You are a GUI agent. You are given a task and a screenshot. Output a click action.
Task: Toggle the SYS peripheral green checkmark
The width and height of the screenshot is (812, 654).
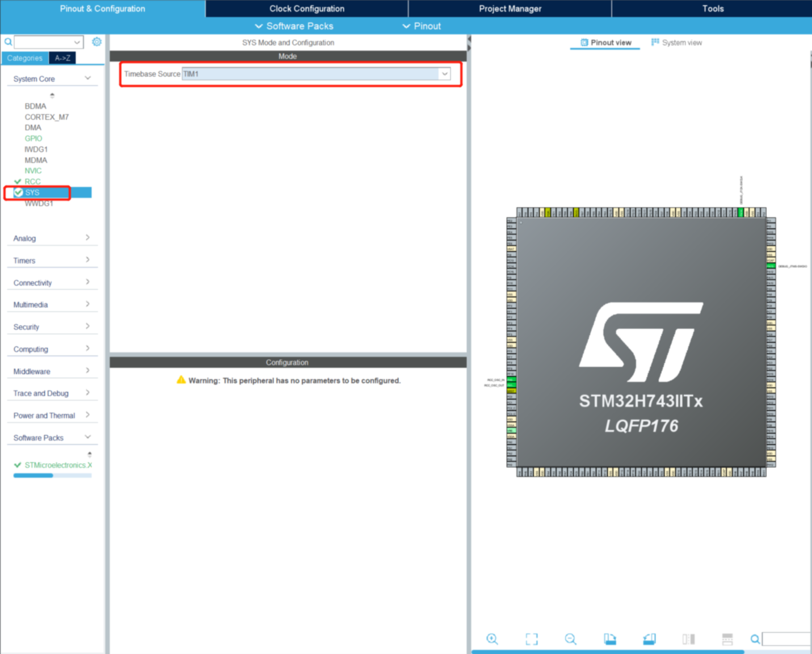[19, 192]
